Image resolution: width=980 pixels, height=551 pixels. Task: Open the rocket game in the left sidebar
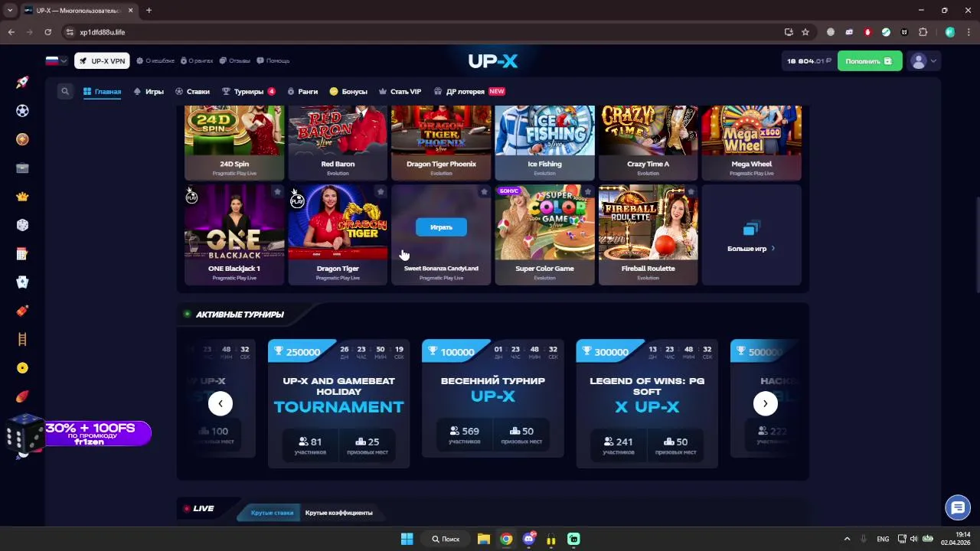(x=22, y=83)
